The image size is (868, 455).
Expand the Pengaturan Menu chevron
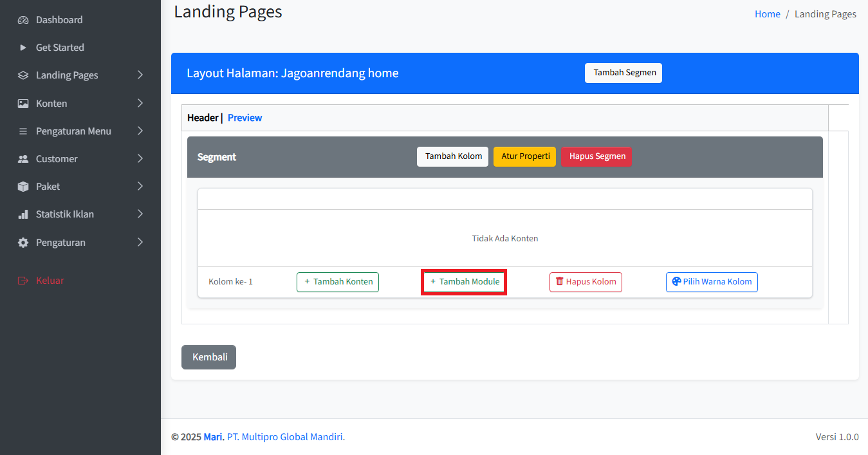coord(140,131)
